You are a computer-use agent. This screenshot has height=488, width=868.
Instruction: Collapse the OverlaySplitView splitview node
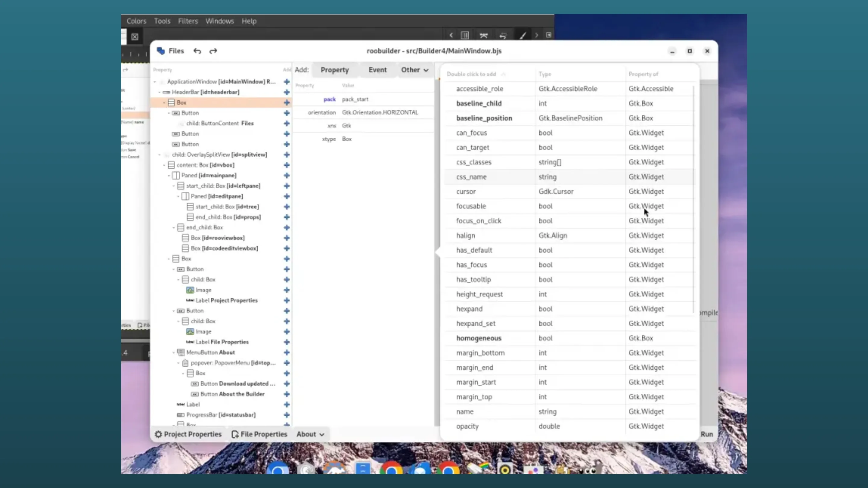point(160,155)
